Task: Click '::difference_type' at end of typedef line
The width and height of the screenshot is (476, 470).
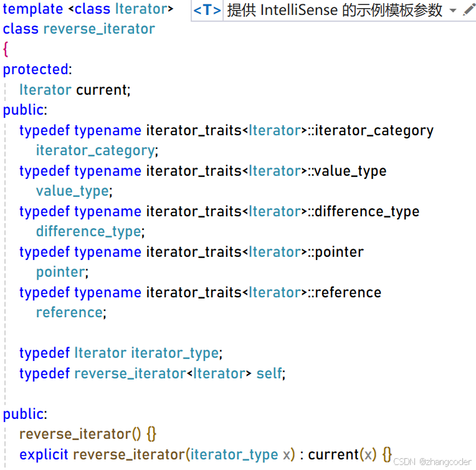Action: click(363, 211)
